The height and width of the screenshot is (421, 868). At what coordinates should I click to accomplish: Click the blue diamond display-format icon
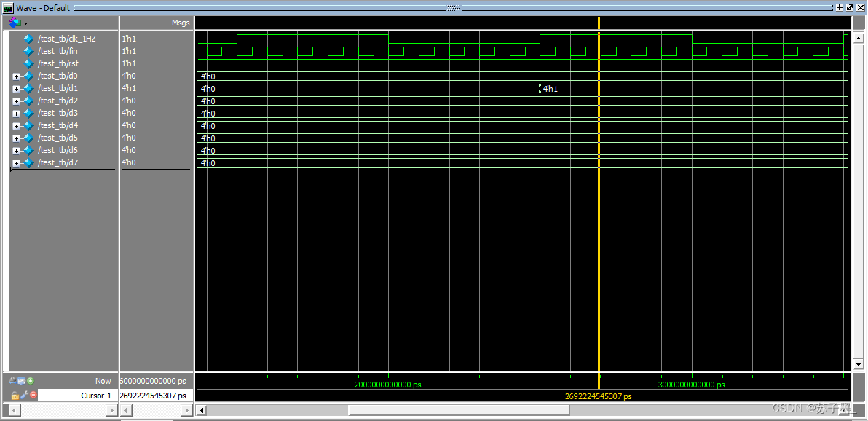pyautogui.click(x=15, y=23)
